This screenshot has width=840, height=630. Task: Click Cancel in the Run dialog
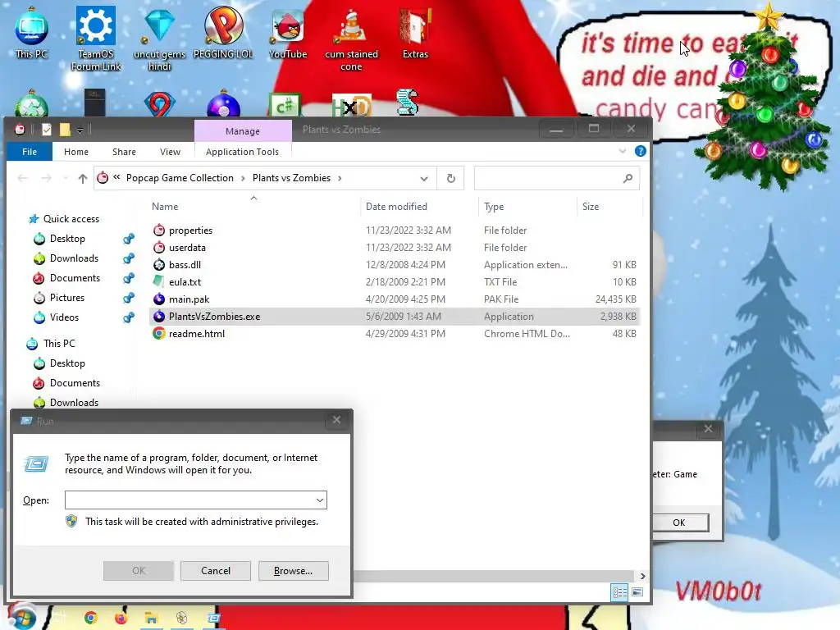[x=216, y=571]
